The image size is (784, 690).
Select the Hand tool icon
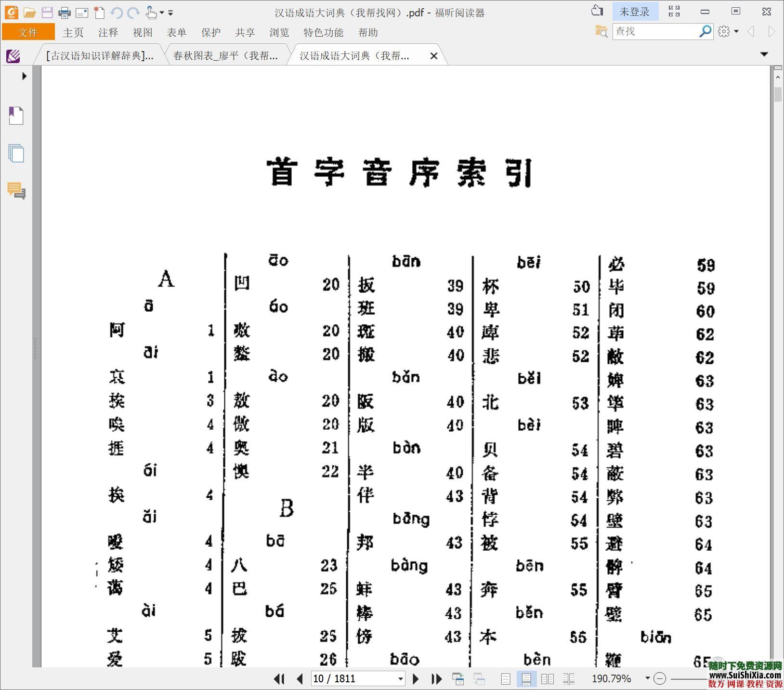pos(151,12)
